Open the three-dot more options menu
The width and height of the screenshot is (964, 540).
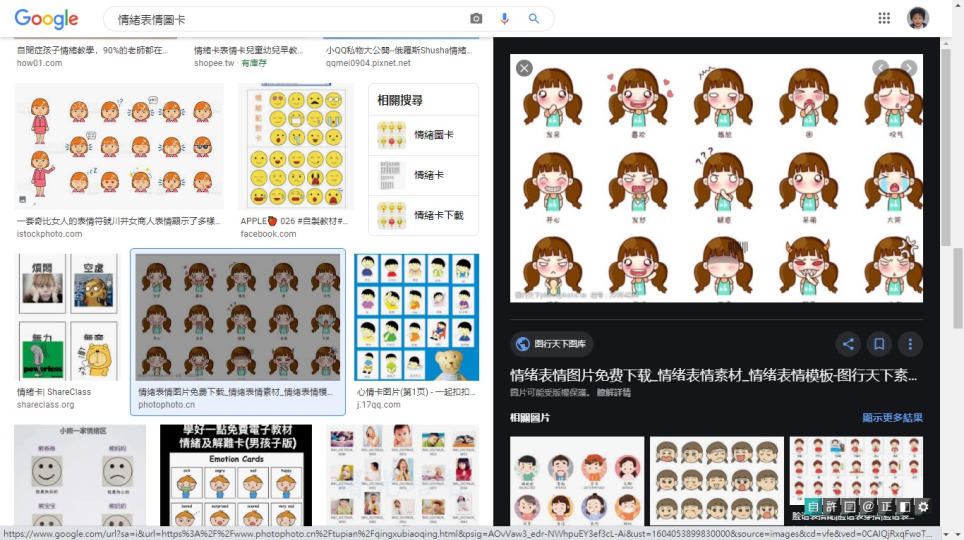tap(909, 344)
